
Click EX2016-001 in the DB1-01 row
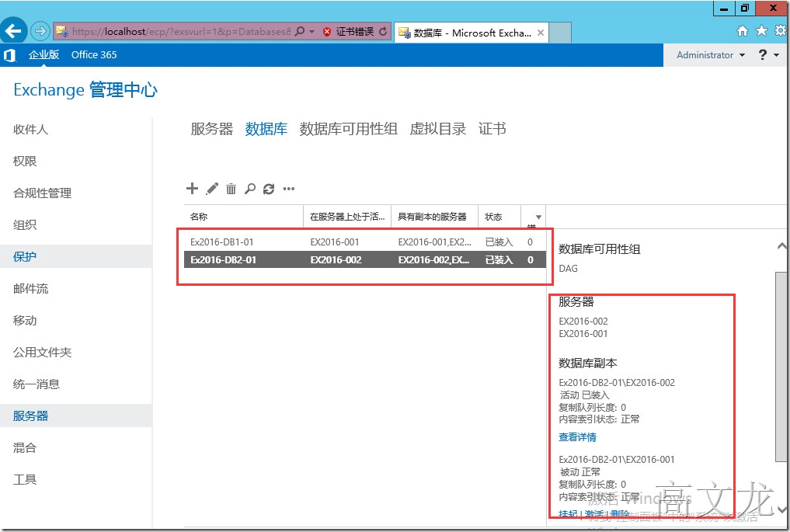pos(335,242)
